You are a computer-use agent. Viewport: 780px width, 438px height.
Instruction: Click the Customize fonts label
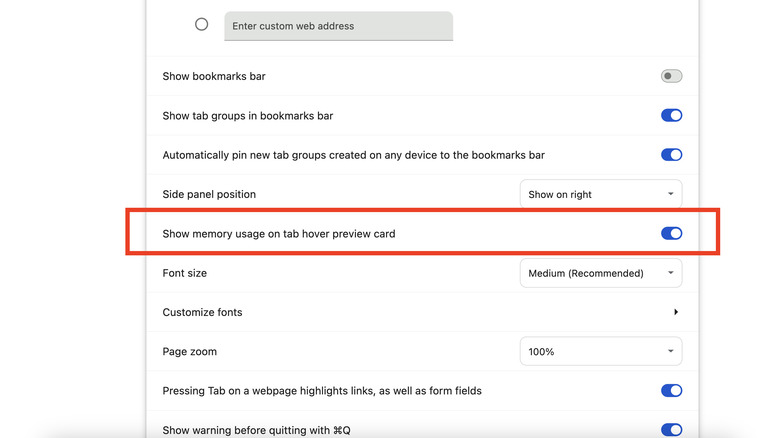coord(202,312)
